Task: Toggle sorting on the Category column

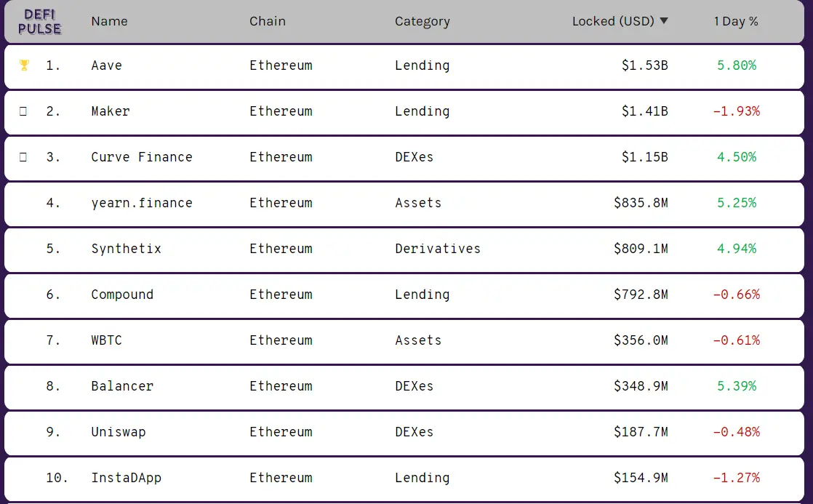Action: 422,21
